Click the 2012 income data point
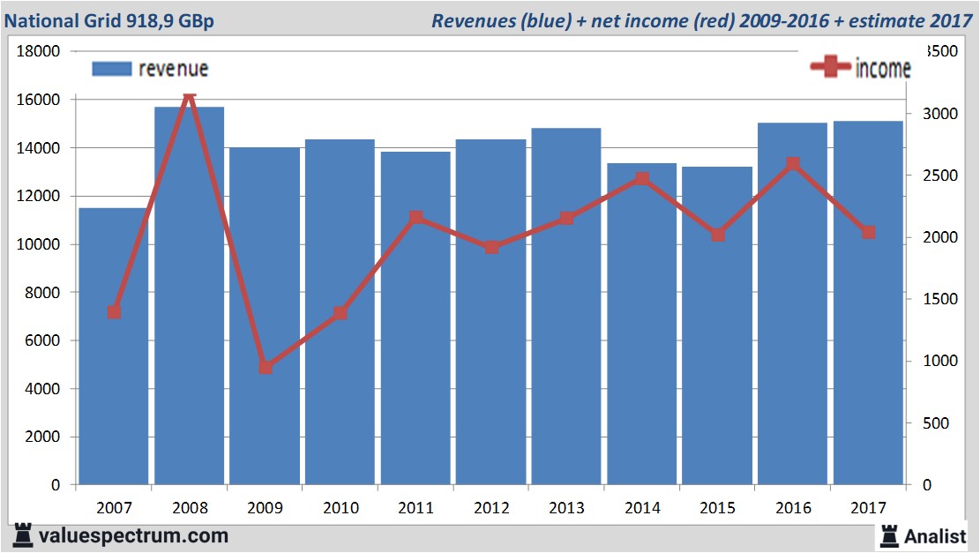Image resolution: width=980 pixels, height=553 pixels. 492,247
